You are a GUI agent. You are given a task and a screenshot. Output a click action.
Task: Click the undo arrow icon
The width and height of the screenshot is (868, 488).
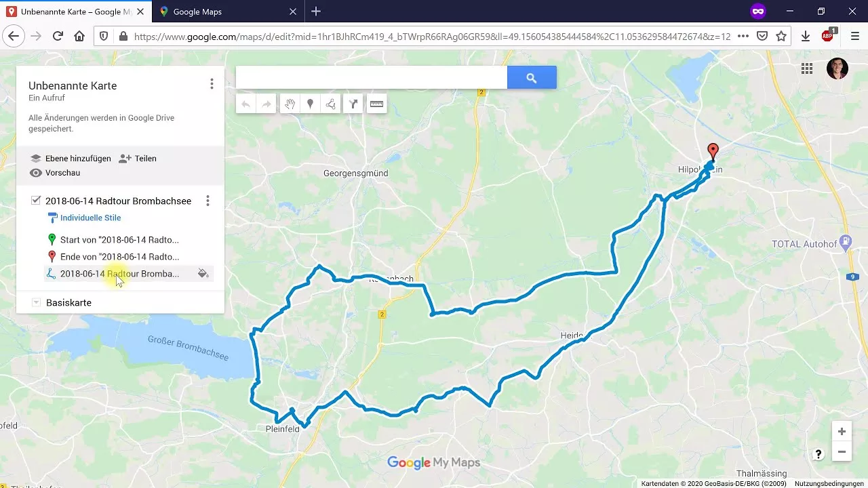coord(245,103)
